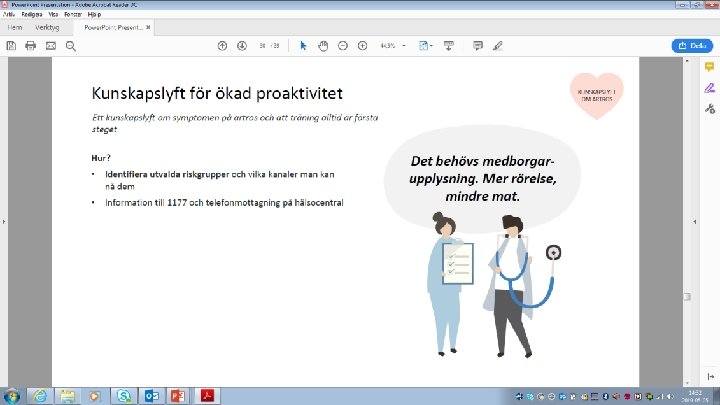Open the Redigera menu
The image size is (720, 405).
[32, 14]
